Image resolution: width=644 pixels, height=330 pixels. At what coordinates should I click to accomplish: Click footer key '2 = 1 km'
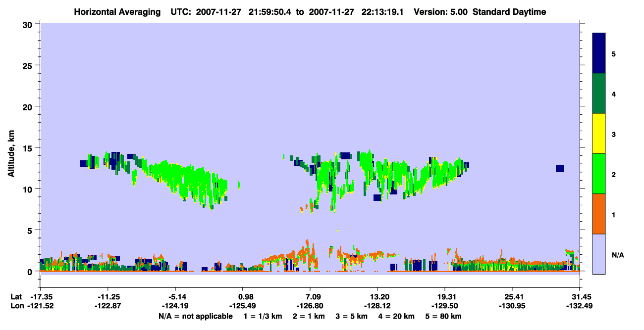point(310,316)
